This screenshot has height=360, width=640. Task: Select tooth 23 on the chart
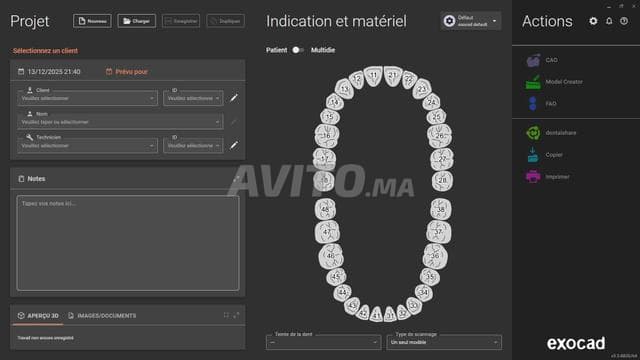point(422,89)
